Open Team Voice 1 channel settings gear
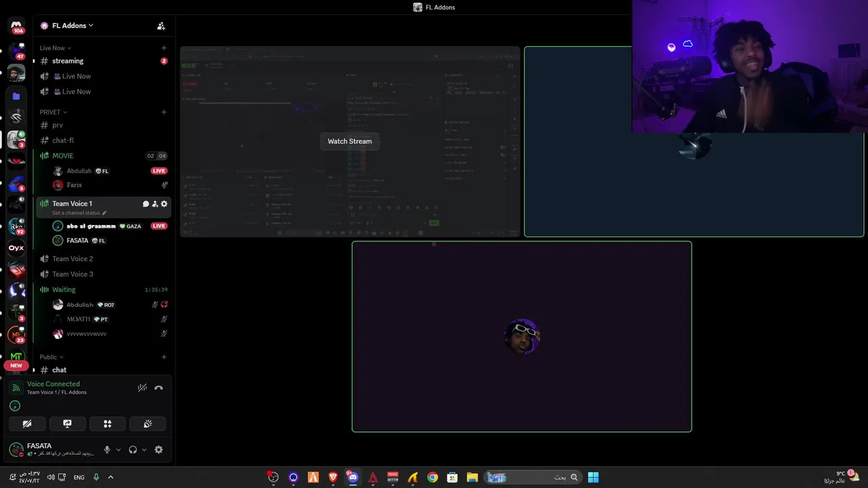868x488 pixels. coord(164,204)
